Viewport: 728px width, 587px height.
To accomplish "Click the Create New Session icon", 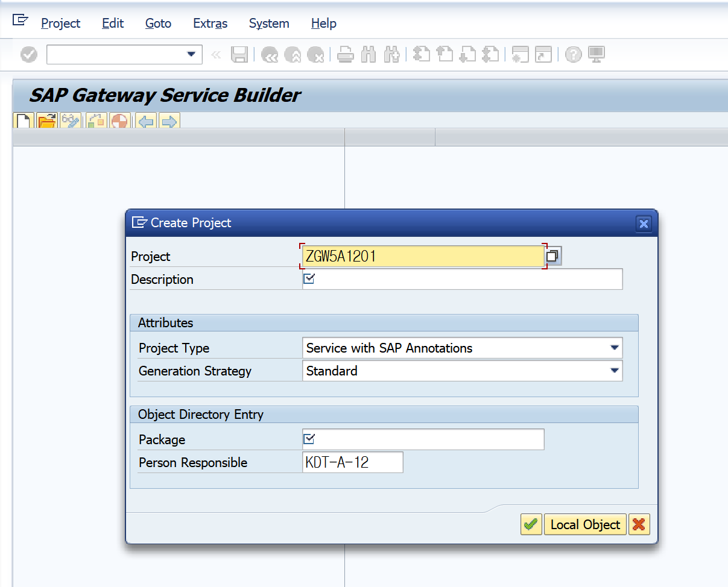I will [x=520, y=55].
